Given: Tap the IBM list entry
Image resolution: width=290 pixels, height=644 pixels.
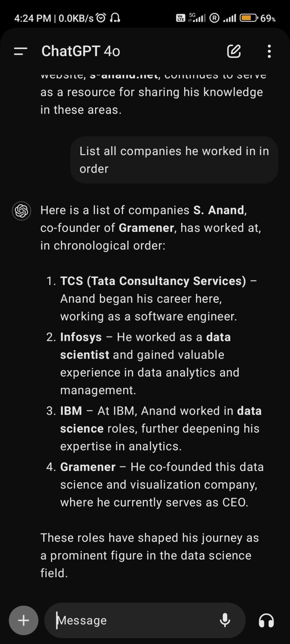Looking at the screenshot, I should pos(71,410).
